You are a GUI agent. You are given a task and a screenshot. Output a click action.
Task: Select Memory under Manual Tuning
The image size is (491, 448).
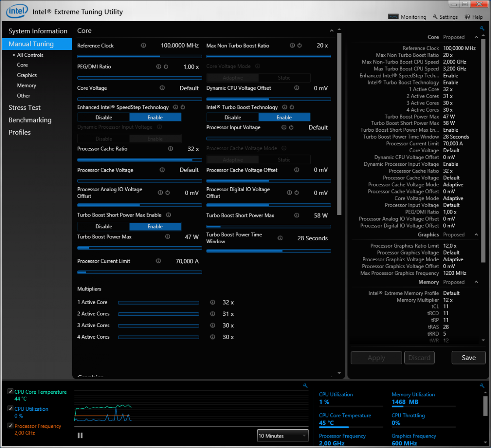(x=27, y=85)
